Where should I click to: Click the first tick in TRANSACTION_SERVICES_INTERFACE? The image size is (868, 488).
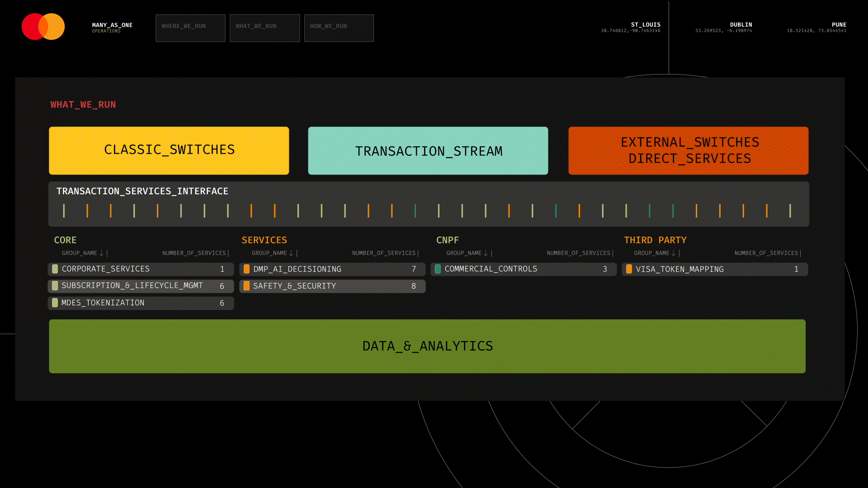(x=64, y=211)
